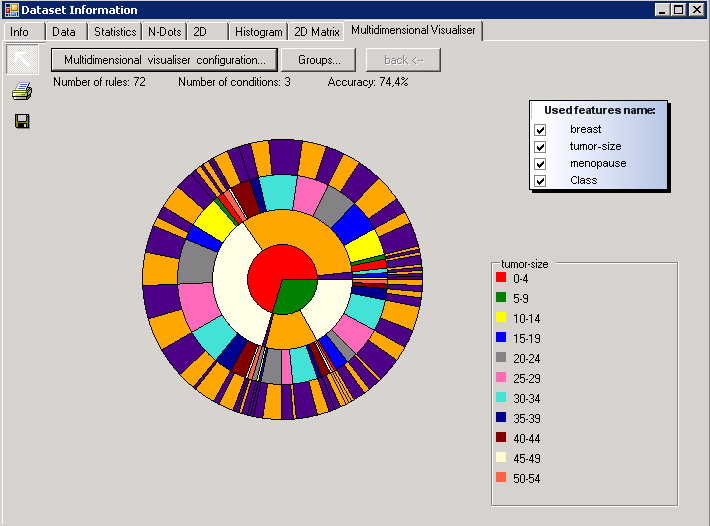710x526 pixels.
Task: Click the coral 50-54 legend swatch
Action: pos(501,477)
